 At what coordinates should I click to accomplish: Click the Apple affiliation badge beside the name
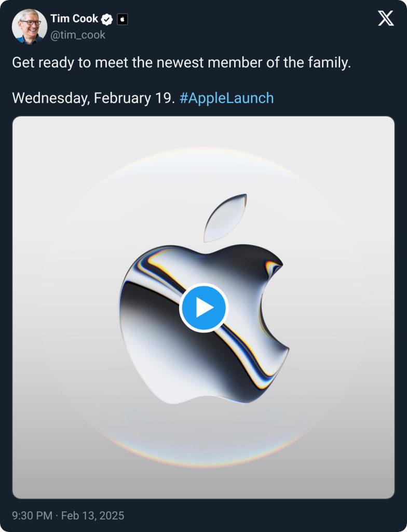123,19
